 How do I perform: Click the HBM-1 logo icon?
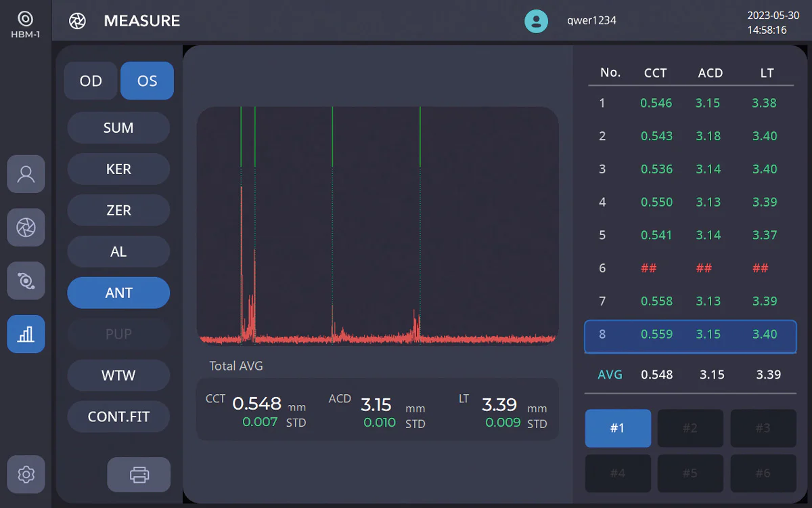point(25,18)
